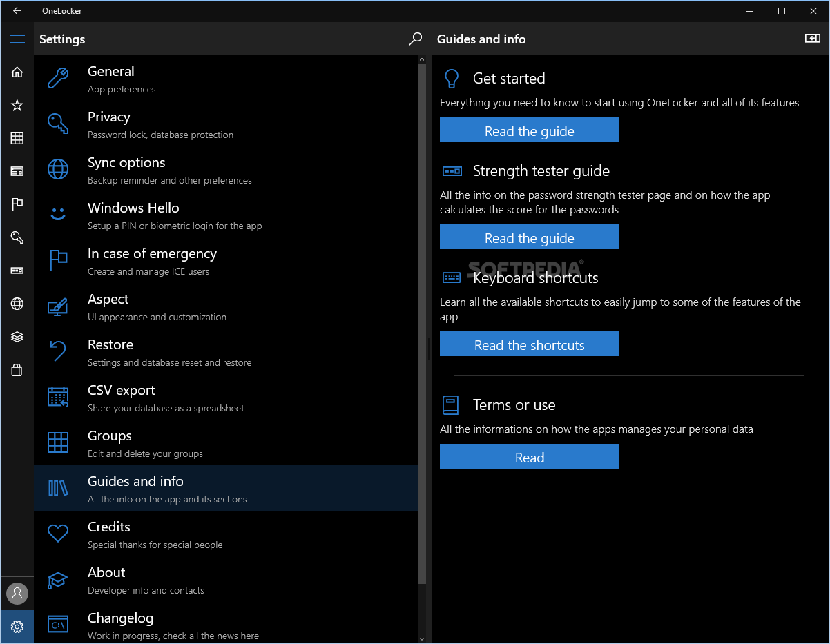Screen dimensions: 830x644
Task: Open the layers icon in sidebar
Action: point(17,337)
